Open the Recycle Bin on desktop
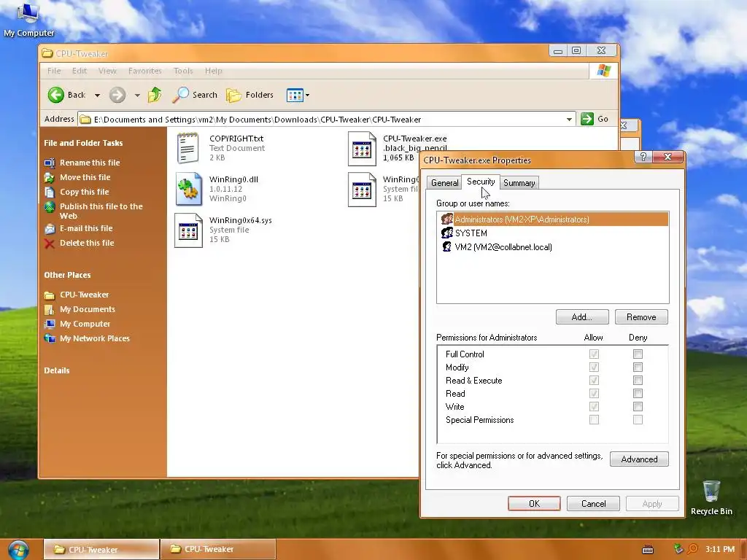Screen dimensions: 747x560 click(711, 497)
